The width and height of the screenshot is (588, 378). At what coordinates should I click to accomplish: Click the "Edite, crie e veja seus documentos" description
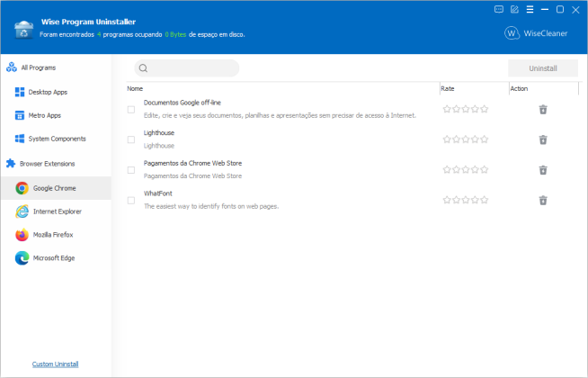pyautogui.click(x=280, y=115)
